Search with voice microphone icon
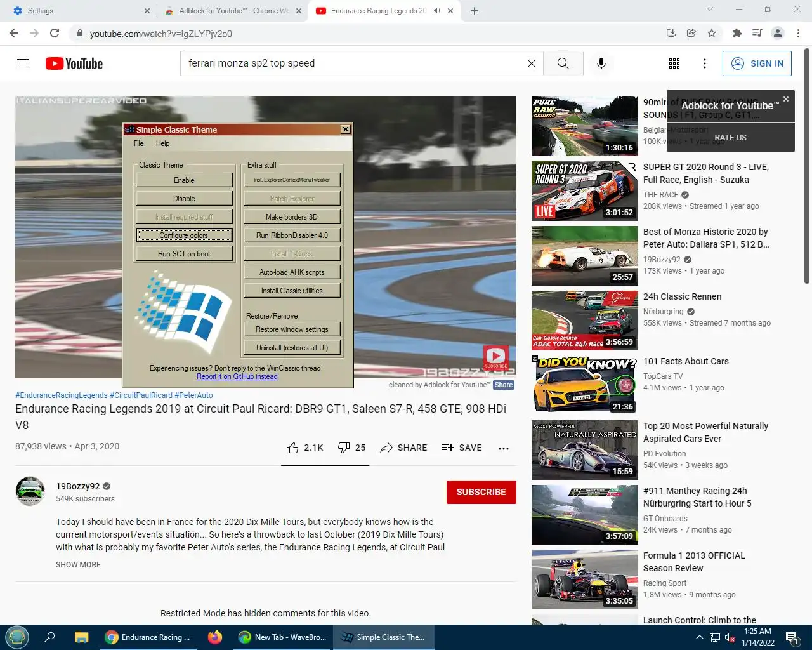Viewport: 812px width, 650px height. coord(601,63)
